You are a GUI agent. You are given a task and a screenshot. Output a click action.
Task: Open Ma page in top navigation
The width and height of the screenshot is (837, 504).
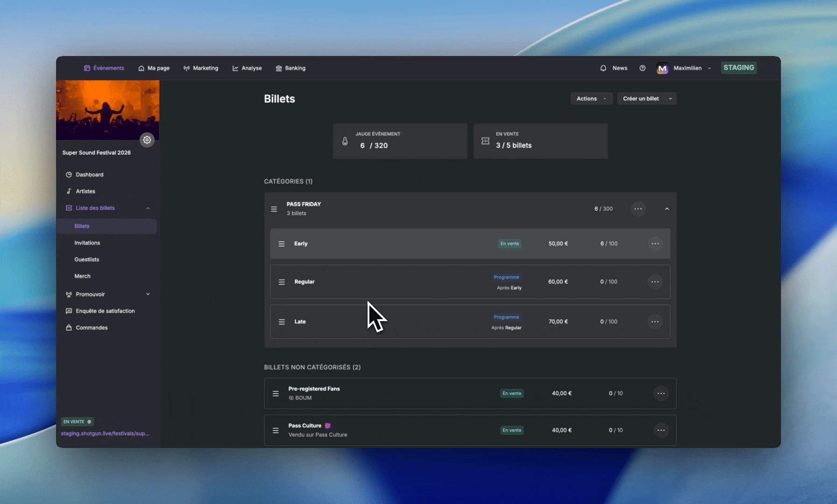click(x=154, y=68)
